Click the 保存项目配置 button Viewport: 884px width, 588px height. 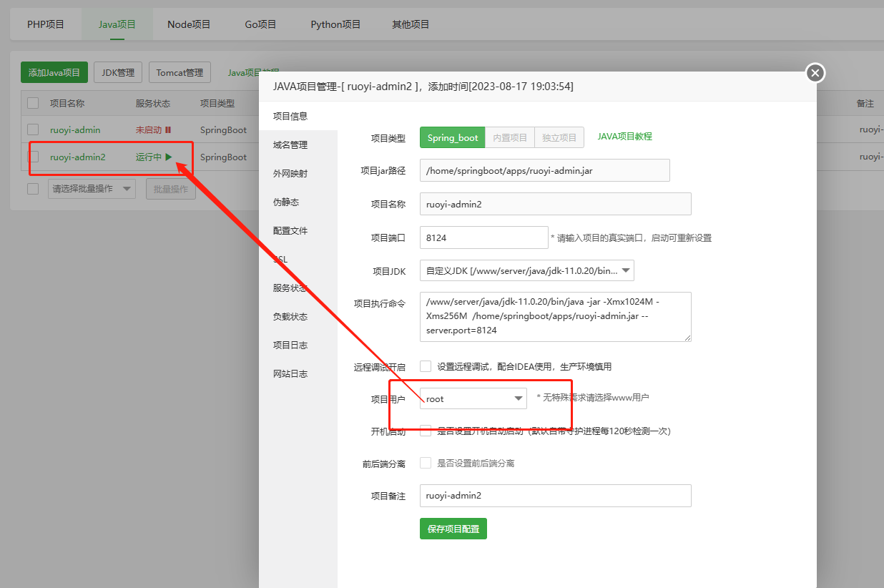click(453, 529)
